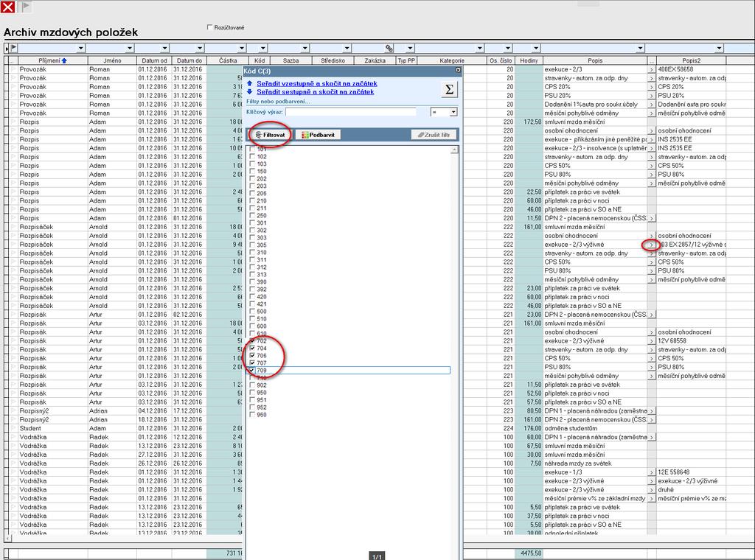Click the blue down arrow sort icon
Screen dimensions: 755x560
pos(249,91)
